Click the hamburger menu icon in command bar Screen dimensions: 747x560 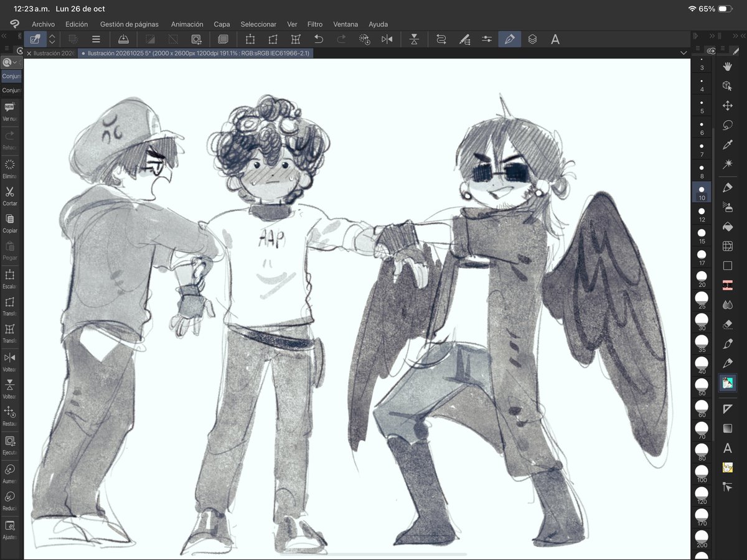[x=96, y=39]
